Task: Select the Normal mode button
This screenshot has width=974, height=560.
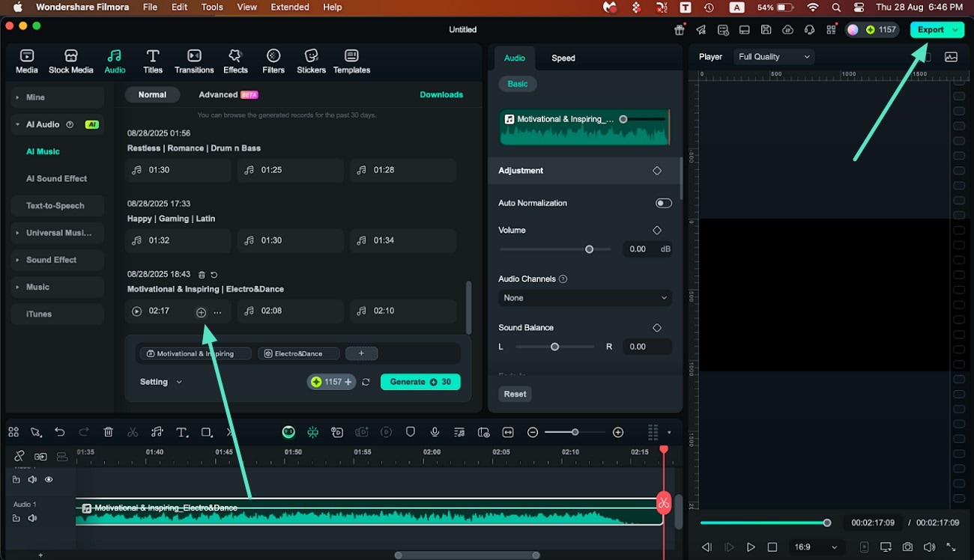Action: [152, 95]
